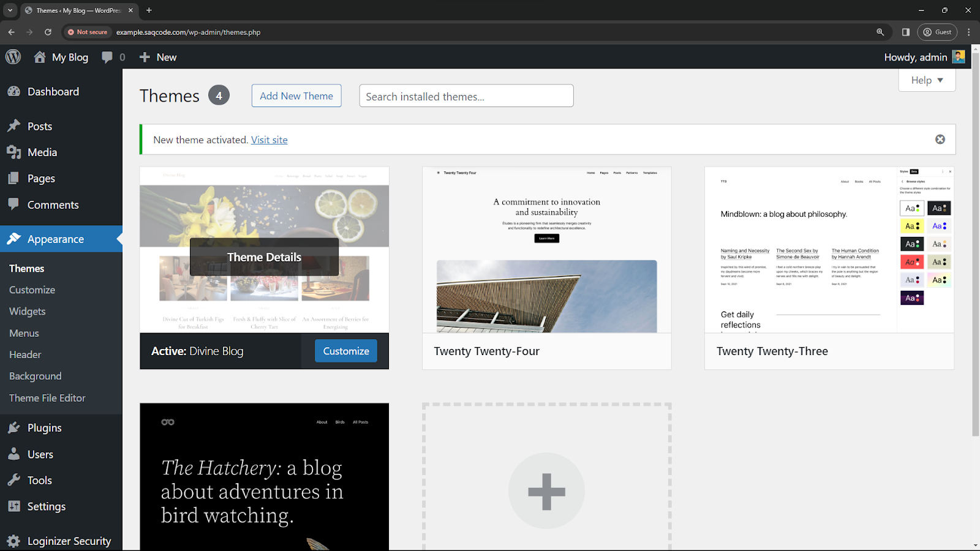Click the browser address bar URL
Screen dimensions: 980x551
[188, 32]
